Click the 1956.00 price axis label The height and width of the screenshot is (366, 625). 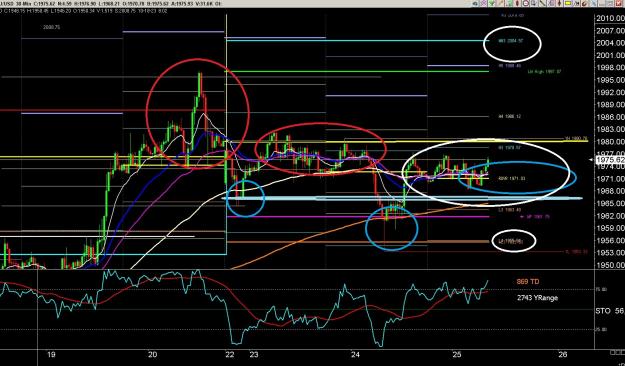[610, 240]
